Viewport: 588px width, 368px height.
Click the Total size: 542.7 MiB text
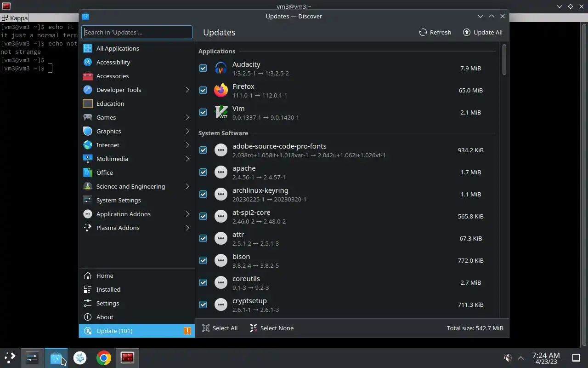pos(475,328)
